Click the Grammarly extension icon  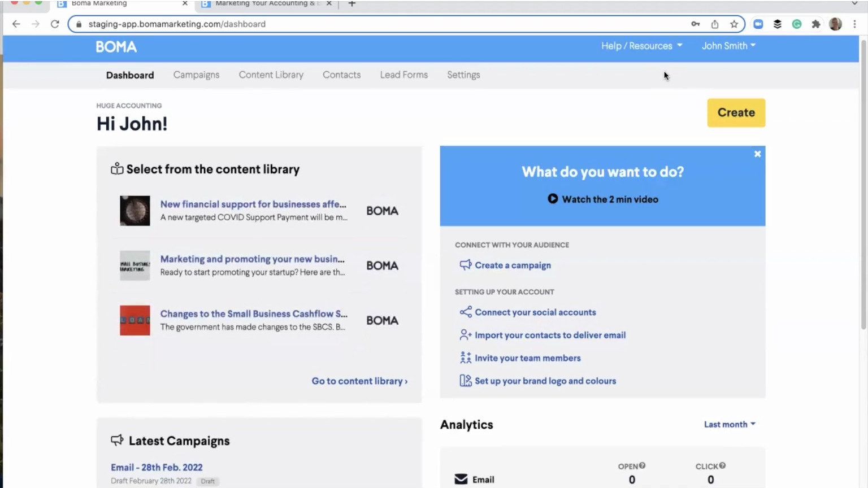pos(797,24)
